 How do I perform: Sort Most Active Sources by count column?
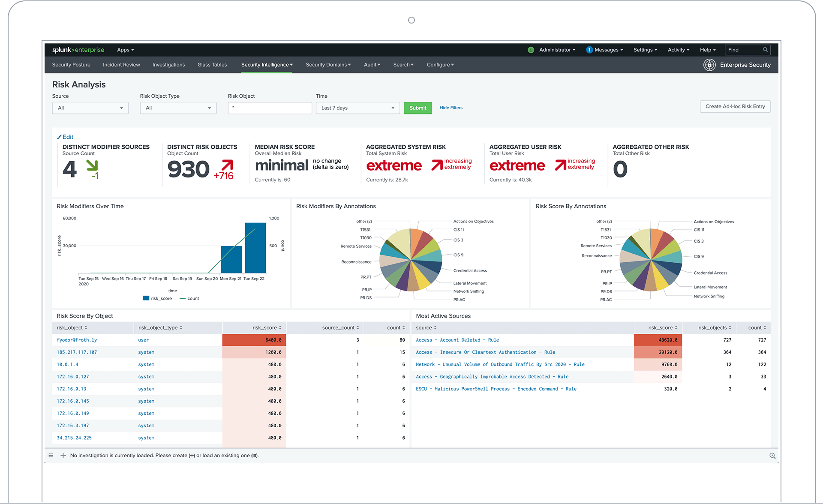pos(757,327)
